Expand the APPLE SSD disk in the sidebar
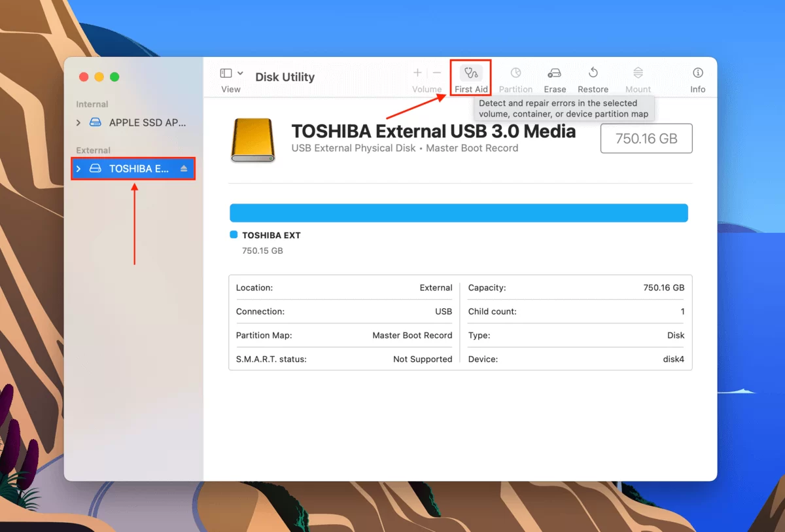 point(78,122)
